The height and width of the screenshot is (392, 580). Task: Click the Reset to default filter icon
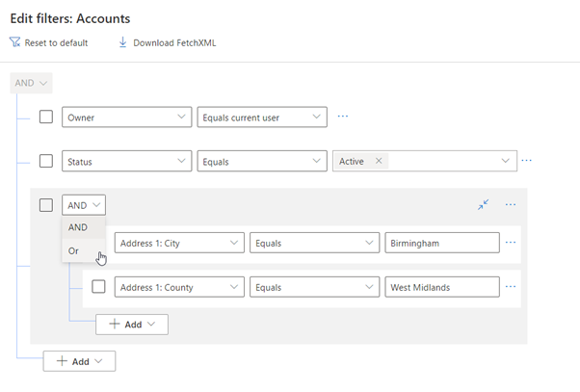(14, 42)
